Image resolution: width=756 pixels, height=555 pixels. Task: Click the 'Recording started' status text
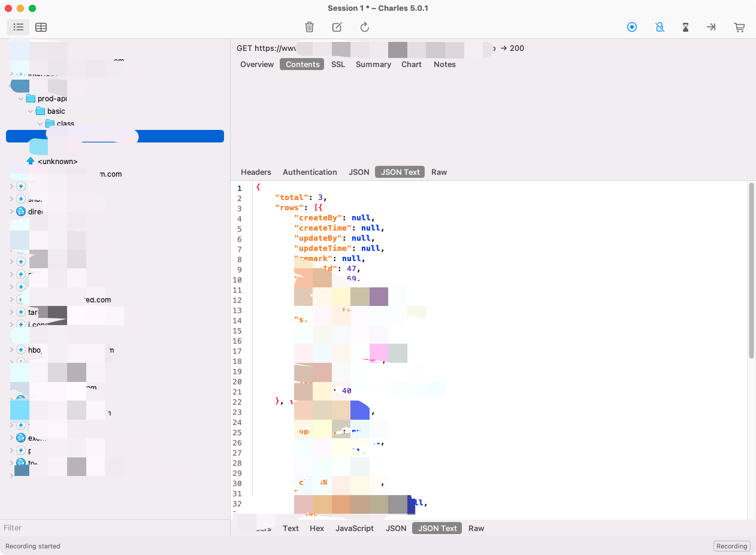(33, 546)
